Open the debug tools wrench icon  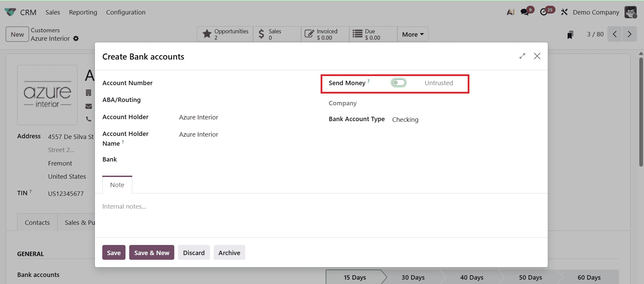[x=564, y=12]
